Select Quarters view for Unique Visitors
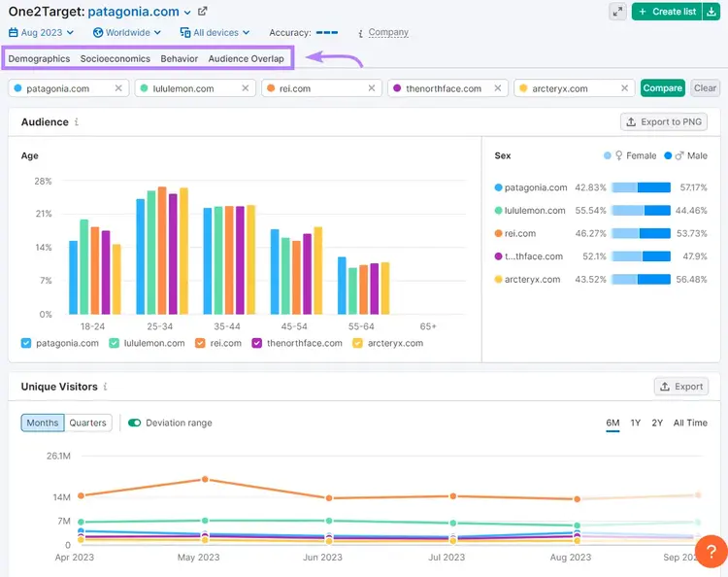This screenshot has width=728, height=577. coord(87,423)
